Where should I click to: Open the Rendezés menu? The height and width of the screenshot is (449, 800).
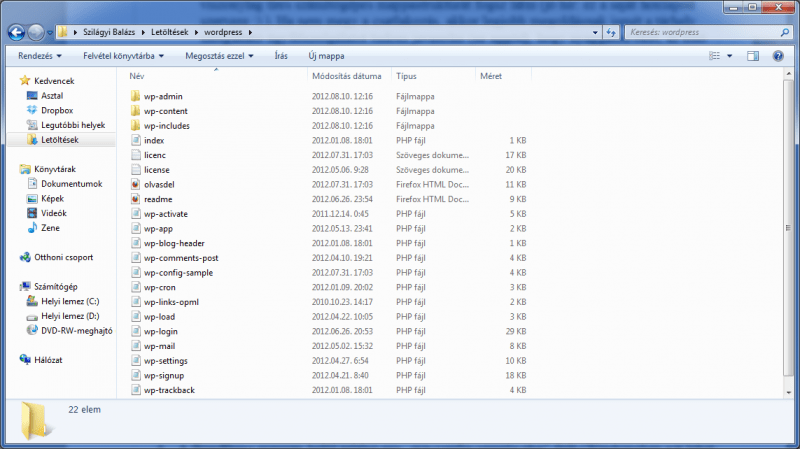point(40,56)
